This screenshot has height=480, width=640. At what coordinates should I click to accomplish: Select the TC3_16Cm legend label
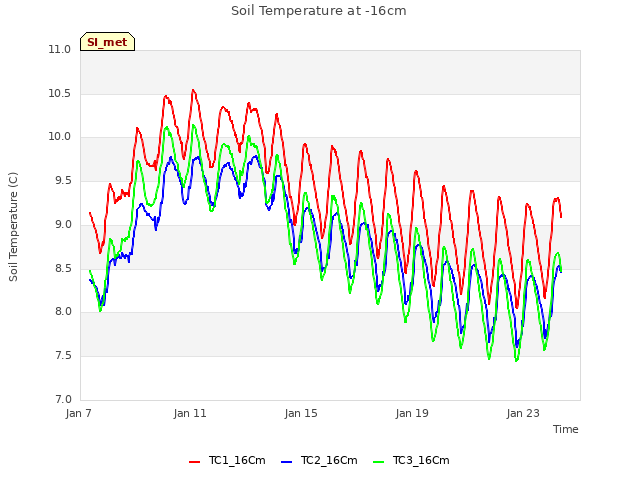click(421, 460)
